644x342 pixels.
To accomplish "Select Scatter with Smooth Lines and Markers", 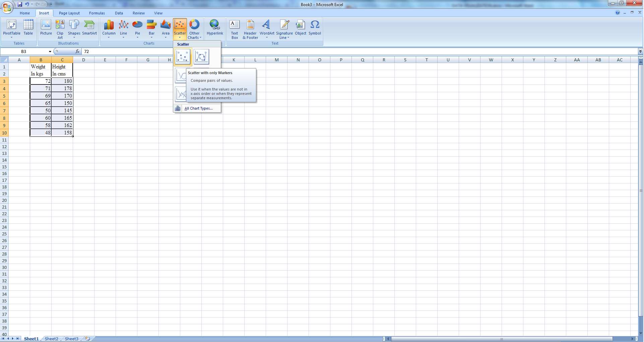I will point(201,57).
